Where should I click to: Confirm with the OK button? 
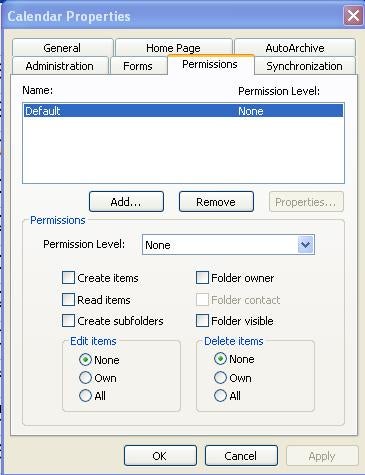pos(160,455)
